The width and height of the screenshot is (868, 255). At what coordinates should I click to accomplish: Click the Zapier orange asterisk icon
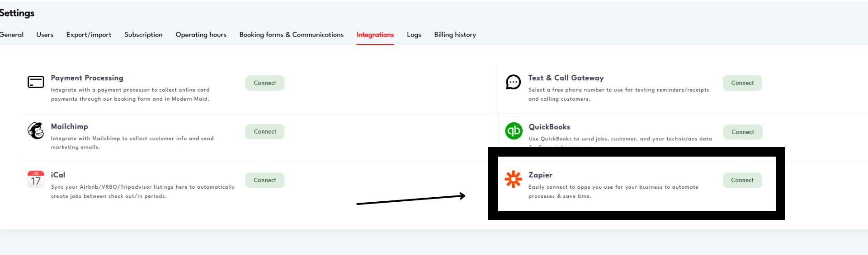tap(513, 179)
